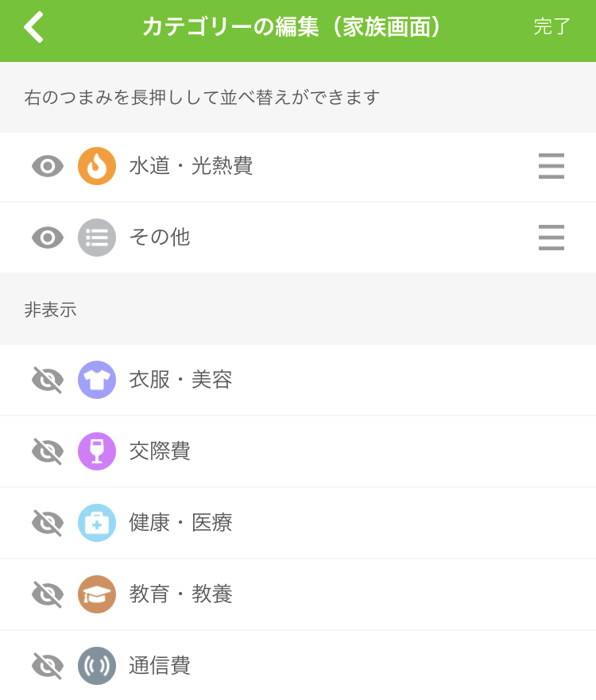Hide the 水道・光熱費 category with eye icon
The width and height of the screenshot is (596, 700).
48,167
